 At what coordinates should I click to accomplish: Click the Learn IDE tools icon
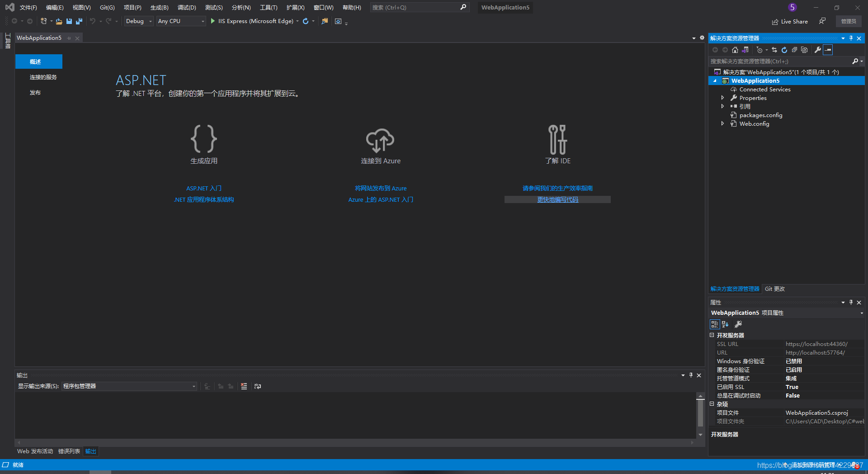(557, 139)
